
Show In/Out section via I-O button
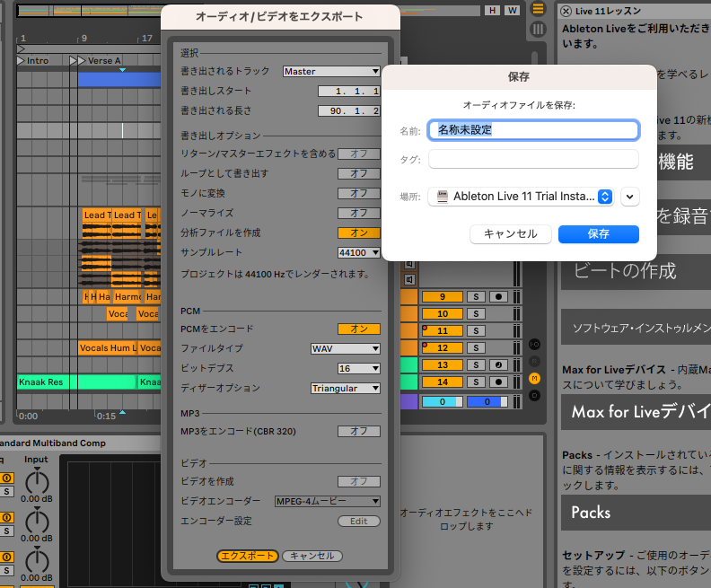(535, 345)
